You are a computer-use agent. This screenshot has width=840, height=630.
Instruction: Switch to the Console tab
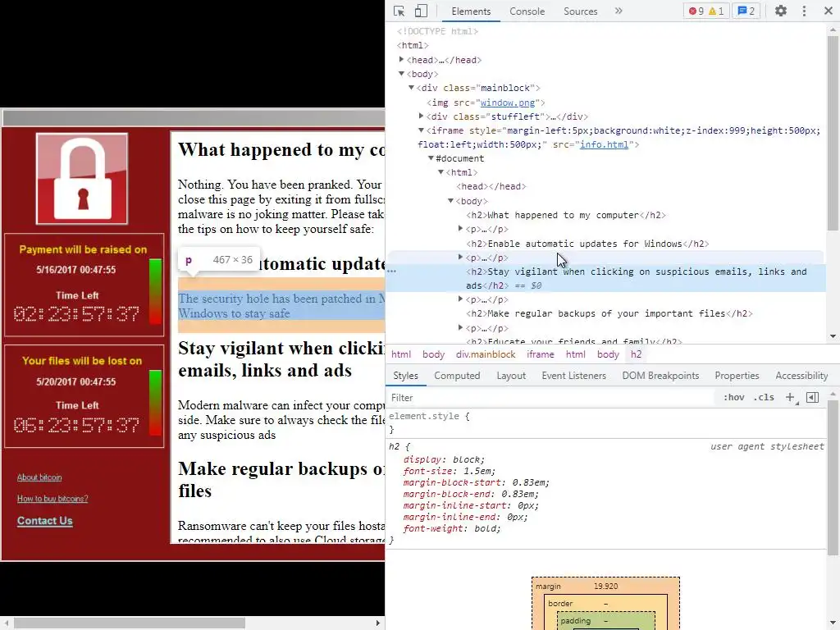point(527,11)
